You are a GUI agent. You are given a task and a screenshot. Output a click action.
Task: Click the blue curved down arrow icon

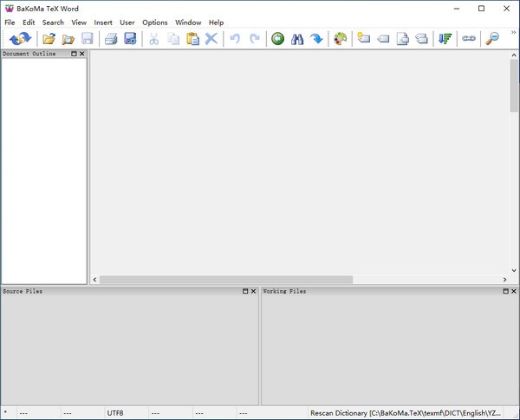pyautogui.click(x=316, y=39)
